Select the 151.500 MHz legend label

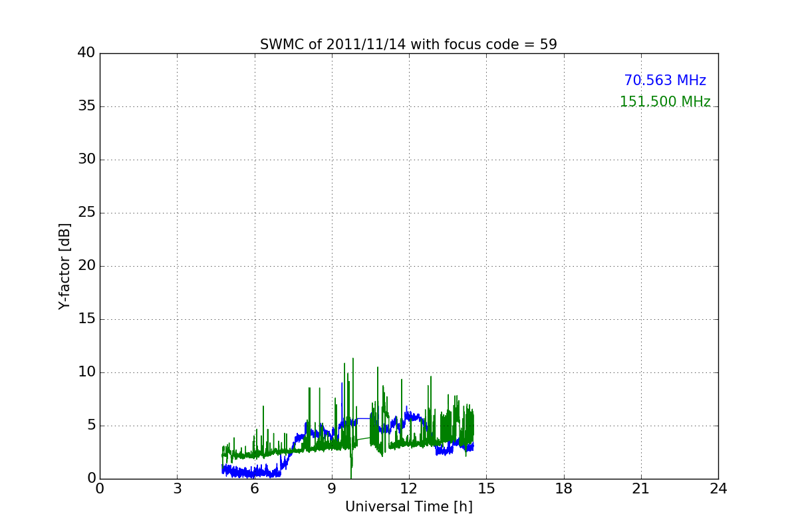pos(665,102)
